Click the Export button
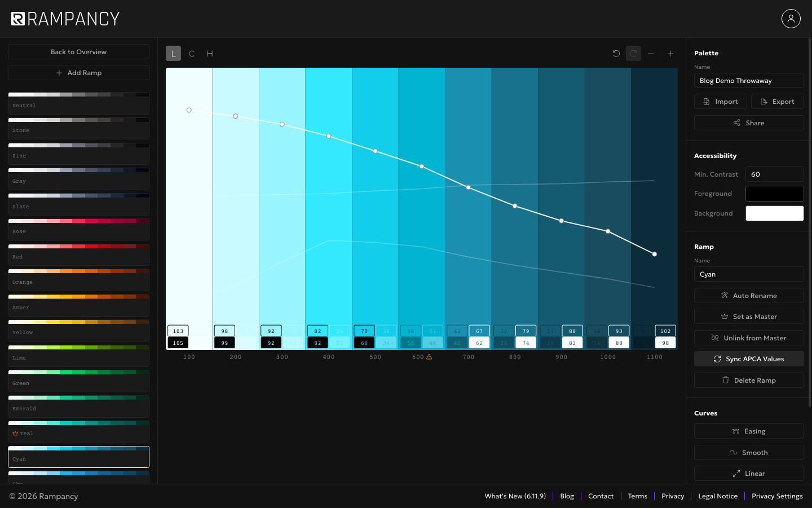 pos(778,102)
